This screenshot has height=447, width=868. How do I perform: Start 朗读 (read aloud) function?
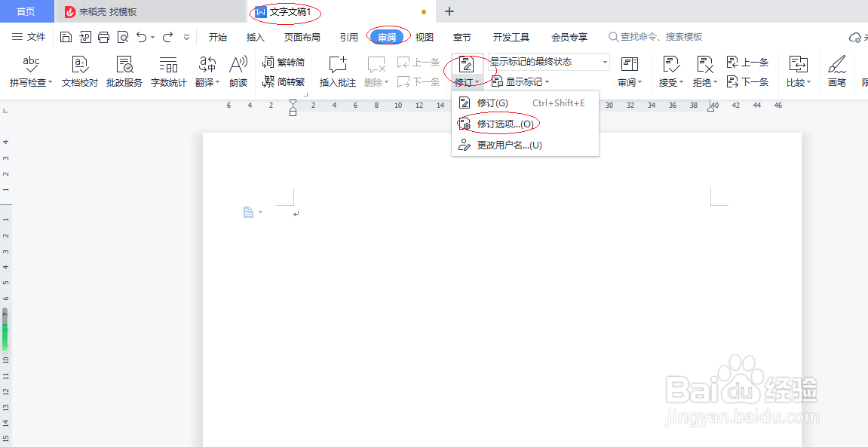(238, 70)
